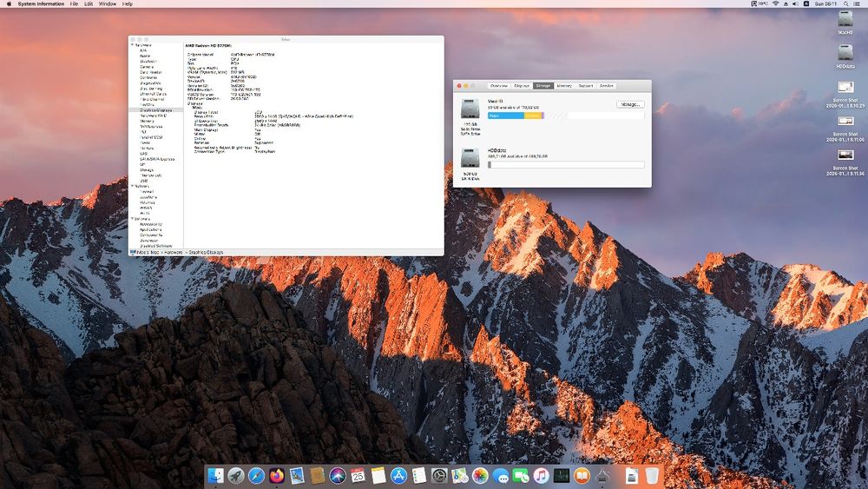The width and height of the screenshot is (868, 489).
Task: Open the Apple menu
Action: tap(9, 3)
